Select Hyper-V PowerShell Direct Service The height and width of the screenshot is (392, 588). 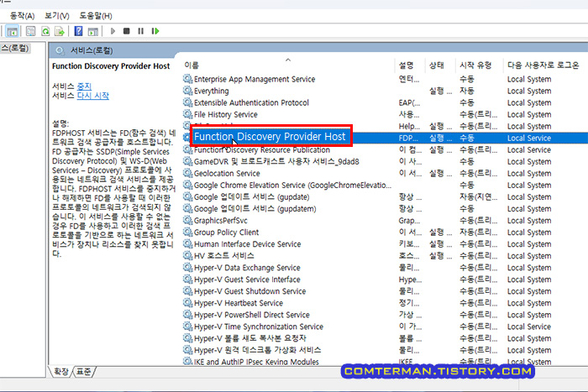click(252, 315)
